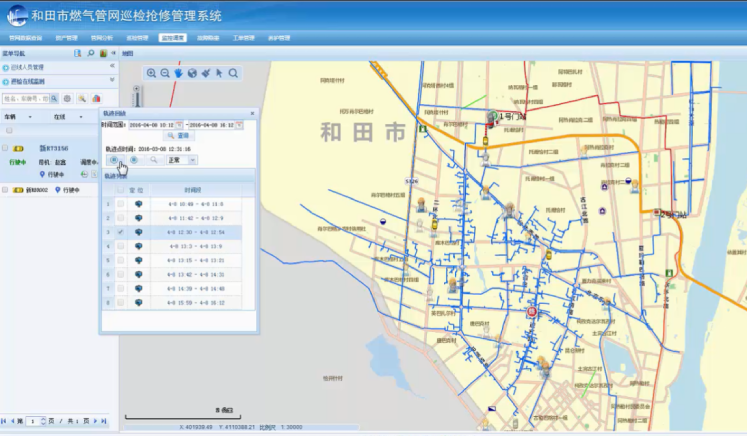Click the red circular marker on the map
The image size is (747, 436).
(x=532, y=312)
